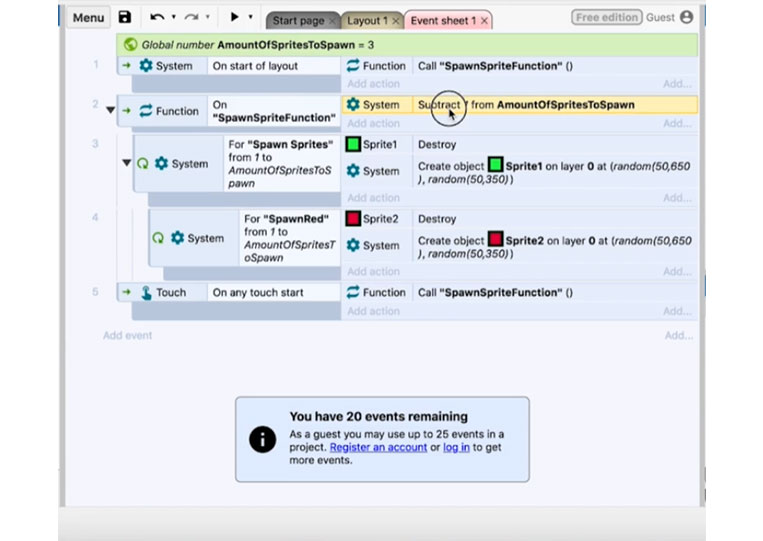763x541 pixels.
Task: Click the System gear icon in event 1
Action: click(x=145, y=66)
